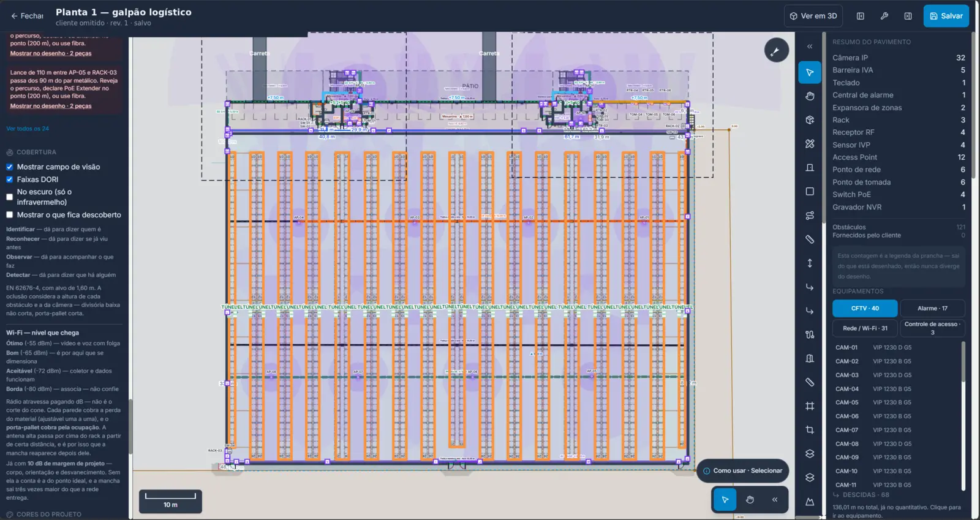The width and height of the screenshot is (980, 520).
Task: Activate the hand pan tool in vertical toolbar
Action: point(810,96)
